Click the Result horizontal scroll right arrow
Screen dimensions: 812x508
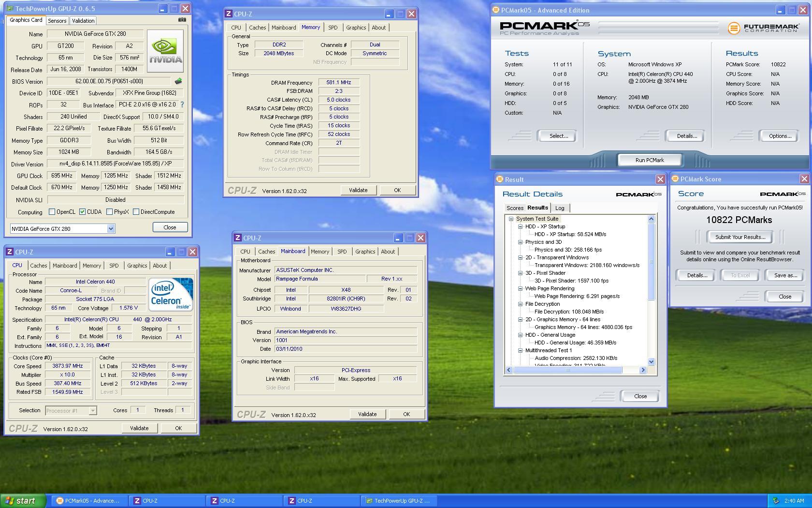[x=643, y=370]
